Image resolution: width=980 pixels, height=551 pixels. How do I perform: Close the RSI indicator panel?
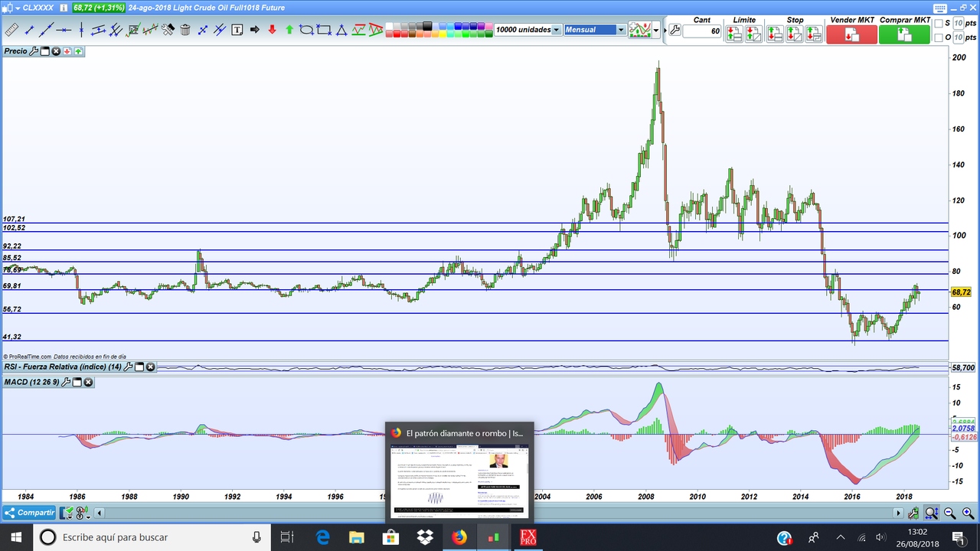click(150, 367)
